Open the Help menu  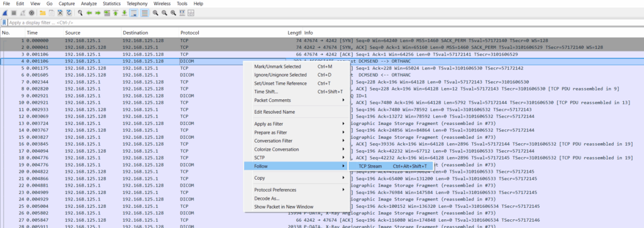point(198,4)
